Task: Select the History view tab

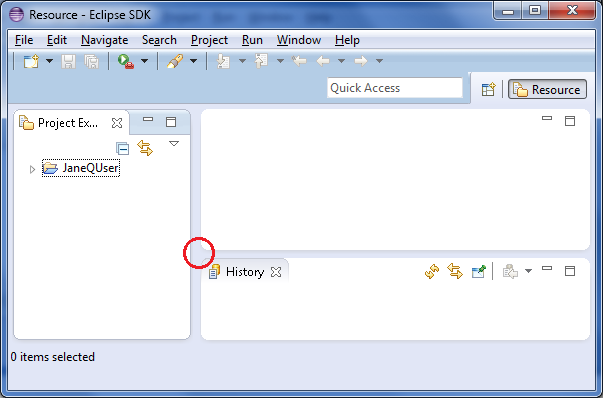Action: click(245, 272)
